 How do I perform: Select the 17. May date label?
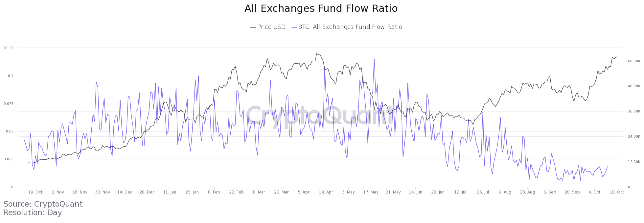point(371,192)
